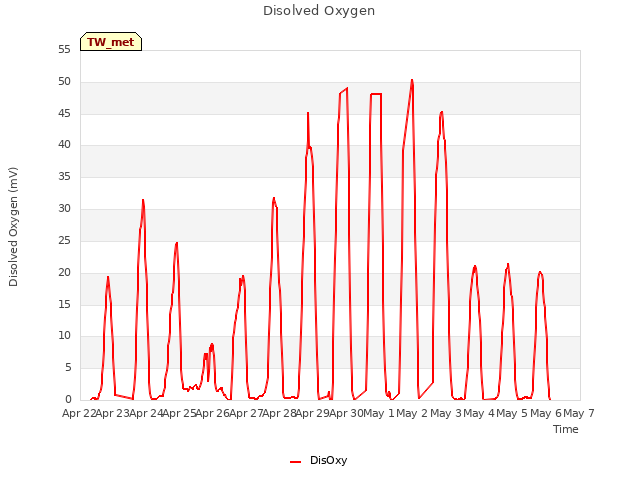Click the 15 y-axis value

[x=64, y=304]
